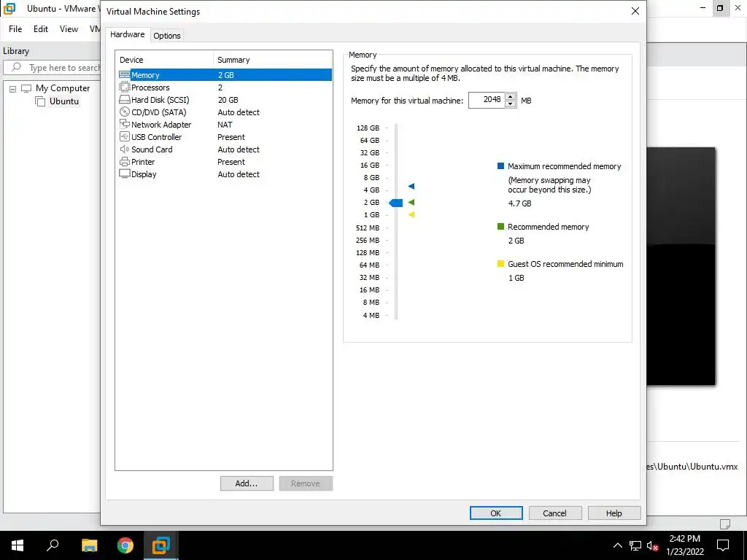
Task: Click the Add... hardware button
Action: point(247,483)
